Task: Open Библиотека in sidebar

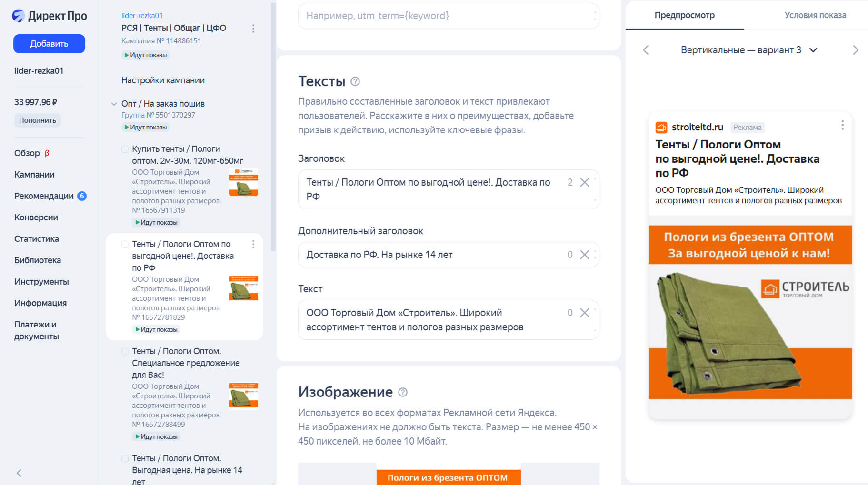Action: 38,260
